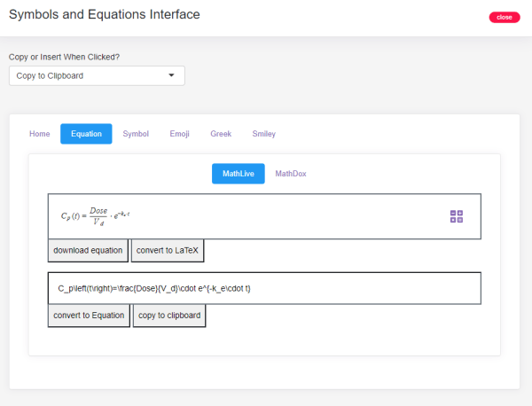Click the Copy or Insert When Clicked label
This screenshot has height=406, width=532.
point(64,57)
